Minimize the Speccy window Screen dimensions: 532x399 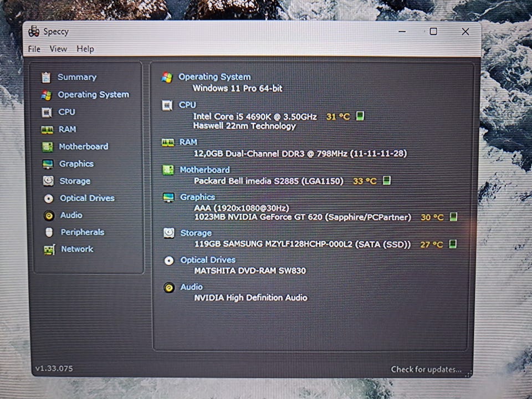coord(402,32)
